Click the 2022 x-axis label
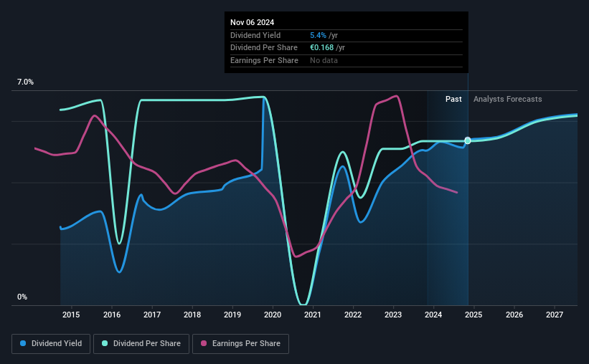 [x=353, y=315]
